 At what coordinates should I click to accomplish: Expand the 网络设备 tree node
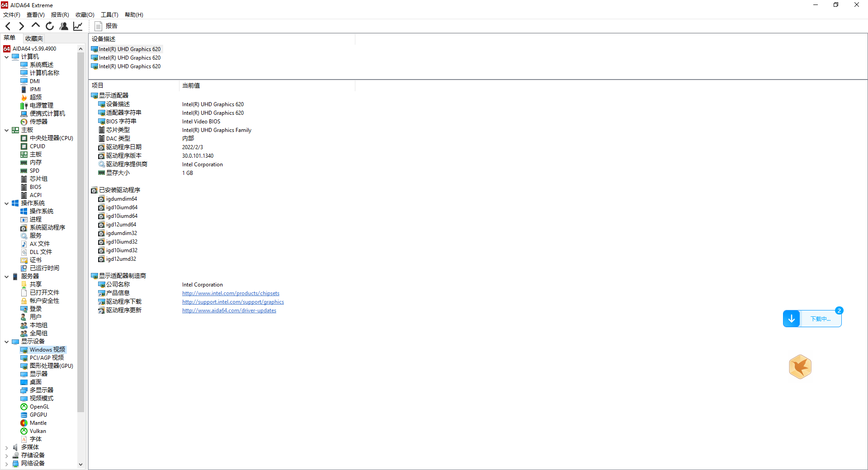tap(6, 464)
